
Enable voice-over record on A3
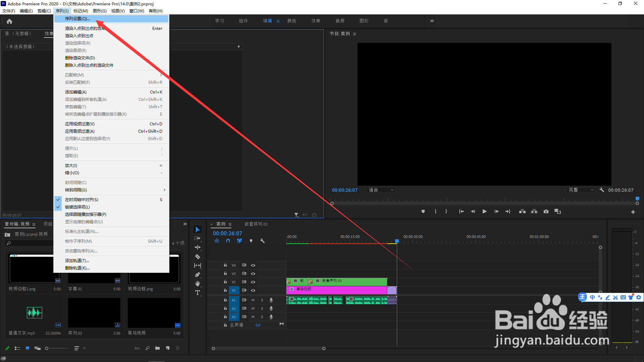271,317
